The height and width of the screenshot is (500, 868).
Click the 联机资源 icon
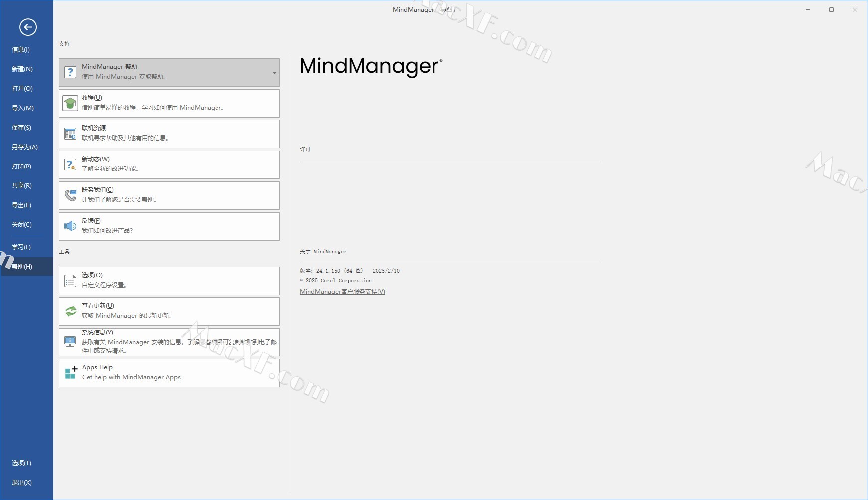tap(70, 134)
